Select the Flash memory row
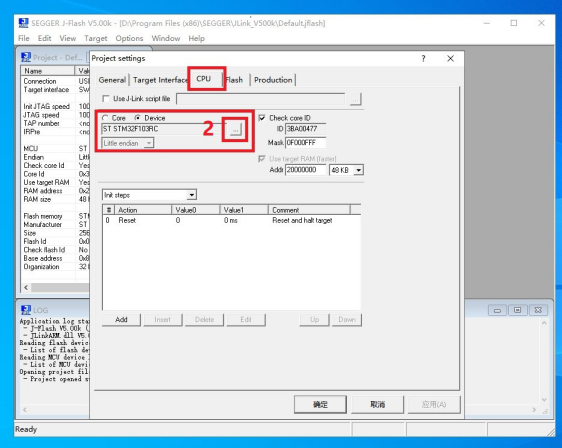This screenshot has height=448, width=562. [55, 216]
